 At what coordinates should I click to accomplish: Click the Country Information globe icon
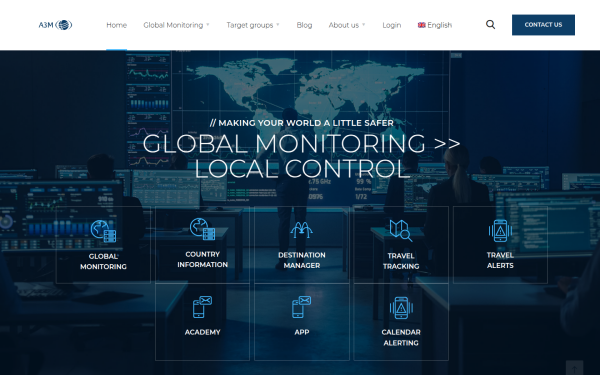(202, 229)
